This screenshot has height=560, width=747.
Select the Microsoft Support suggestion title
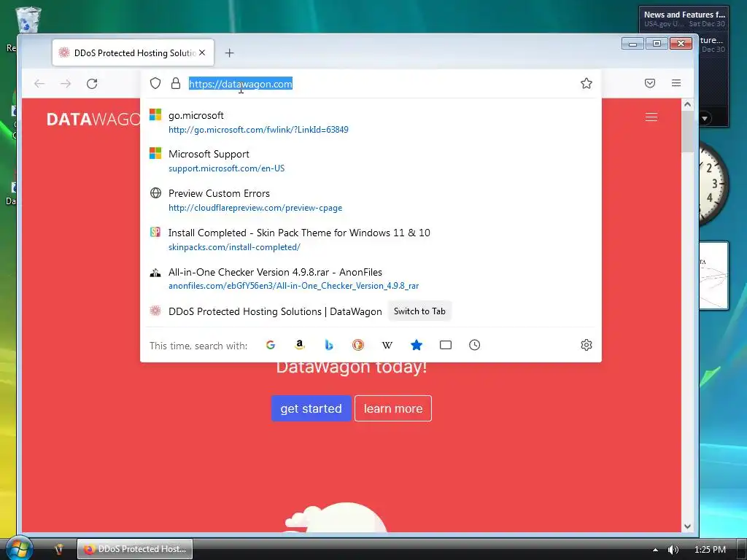click(x=209, y=154)
